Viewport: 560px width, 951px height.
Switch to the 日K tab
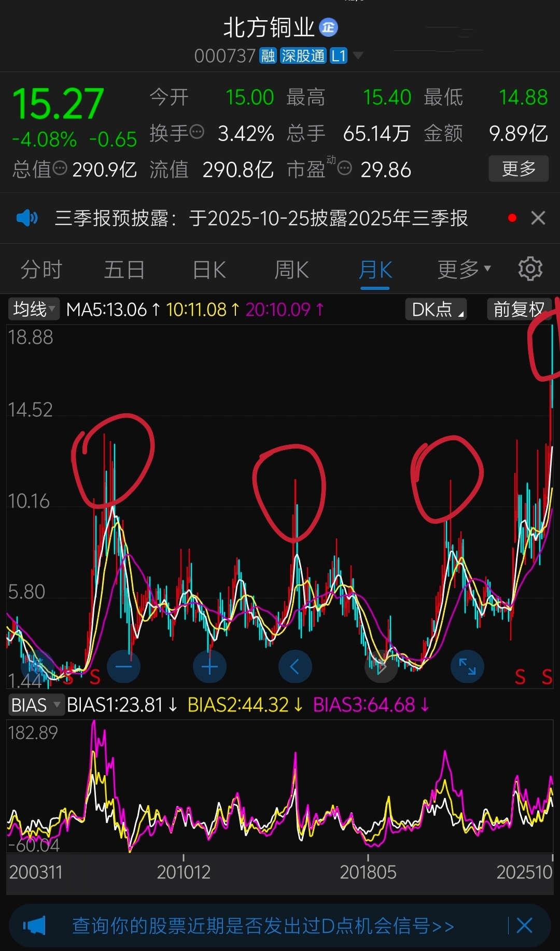[209, 270]
